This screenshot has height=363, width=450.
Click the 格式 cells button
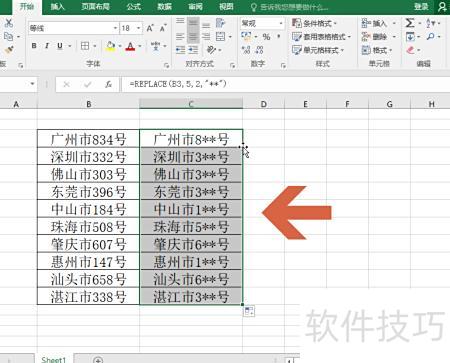(377, 50)
